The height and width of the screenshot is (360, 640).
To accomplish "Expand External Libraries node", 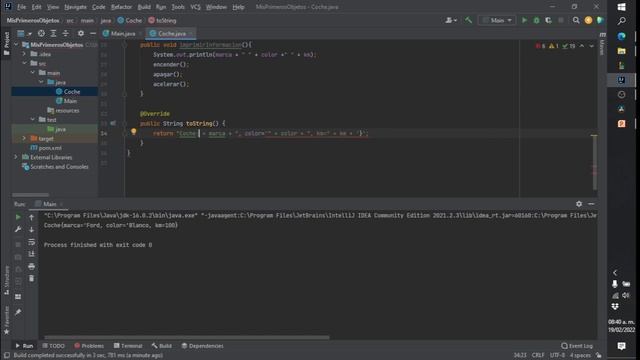I will (16, 157).
